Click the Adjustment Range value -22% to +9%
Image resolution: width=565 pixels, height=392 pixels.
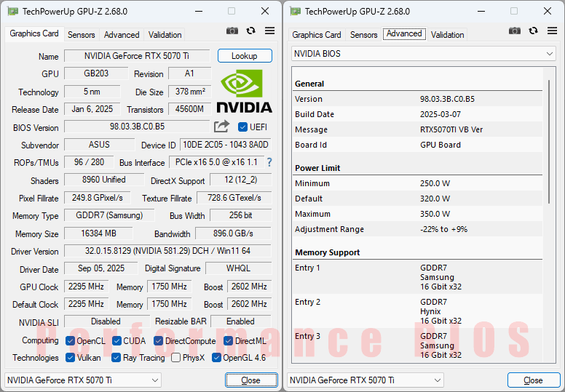click(443, 229)
